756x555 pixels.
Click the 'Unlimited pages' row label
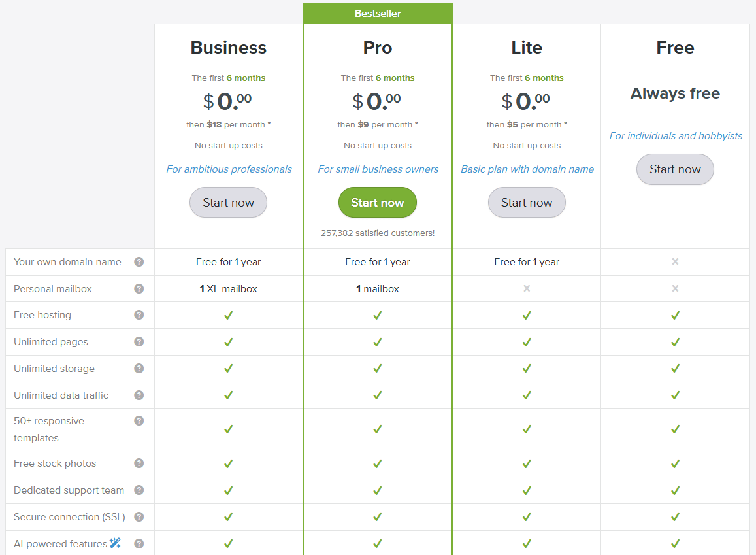pyautogui.click(x=50, y=342)
